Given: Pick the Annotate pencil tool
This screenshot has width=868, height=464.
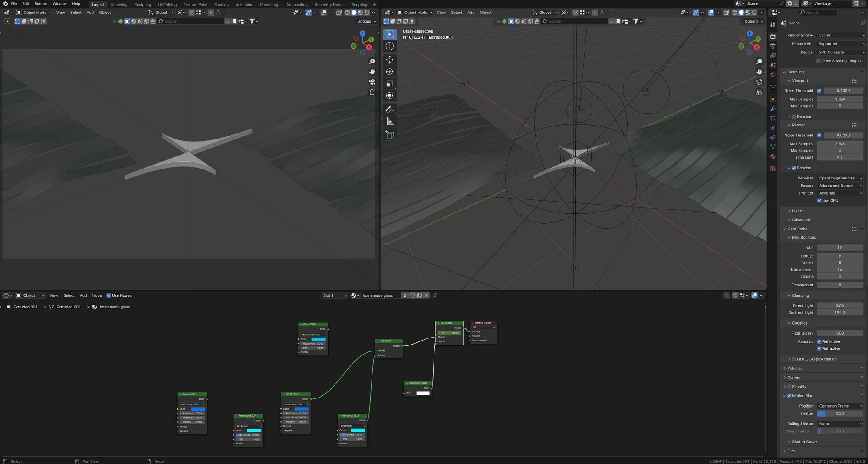Looking at the screenshot, I should pos(390,109).
